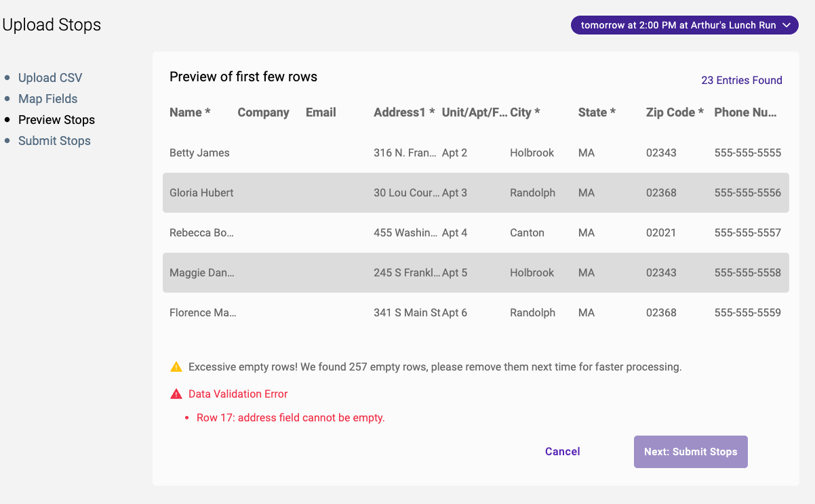The image size is (815, 504).
Task: Click the Unit/Apt/F… column header
Action: pos(475,112)
